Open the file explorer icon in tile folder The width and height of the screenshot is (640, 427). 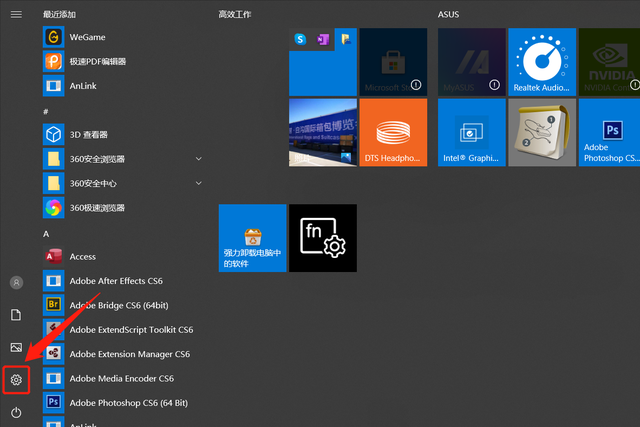pyautogui.click(x=346, y=39)
